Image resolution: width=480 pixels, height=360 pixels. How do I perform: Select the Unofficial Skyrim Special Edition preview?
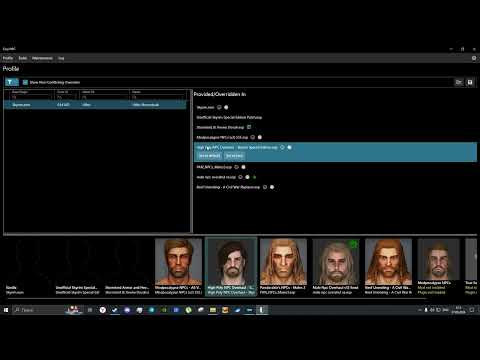click(x=77, y=267)
